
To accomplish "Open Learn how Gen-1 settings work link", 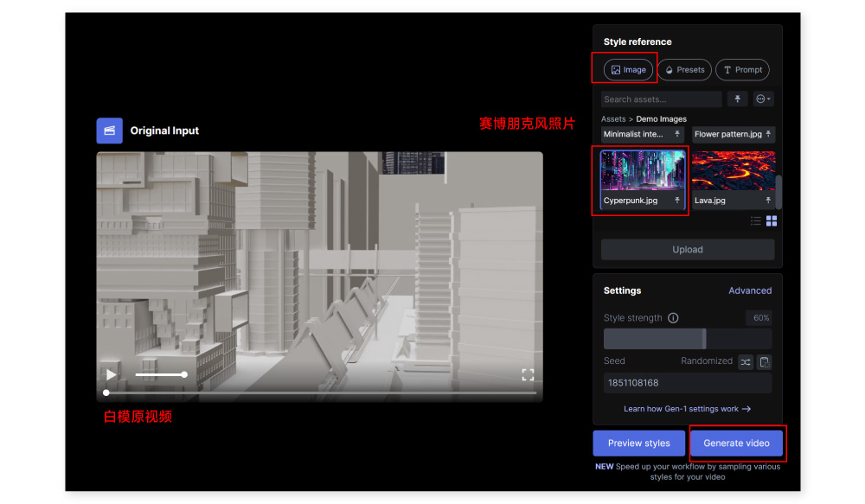I will point(687,409).
